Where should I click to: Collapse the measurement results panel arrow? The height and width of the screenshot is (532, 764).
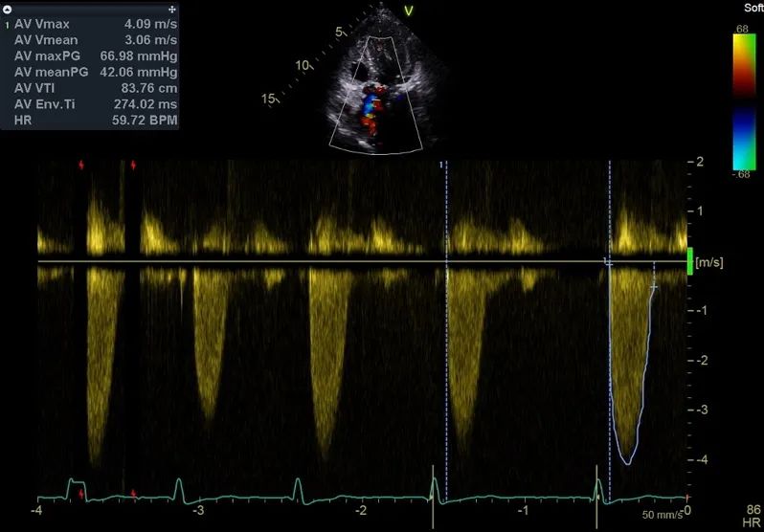tap(8, 7)
